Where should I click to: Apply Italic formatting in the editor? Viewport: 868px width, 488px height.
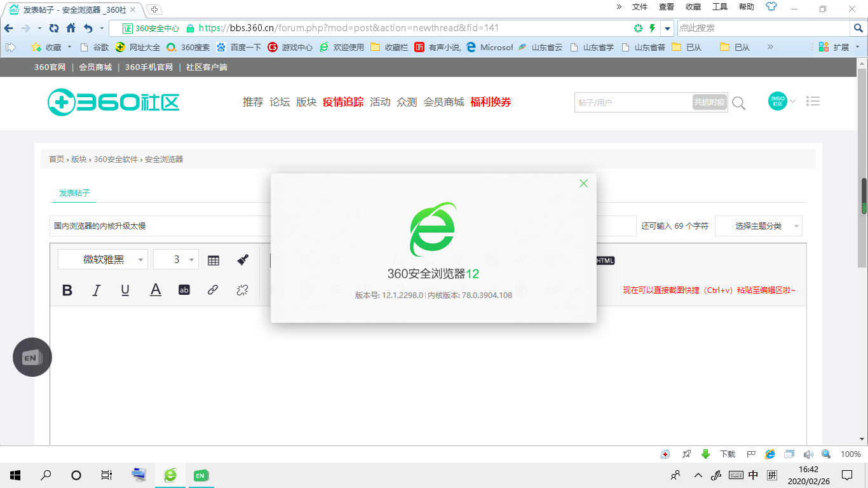pos(97,290)
